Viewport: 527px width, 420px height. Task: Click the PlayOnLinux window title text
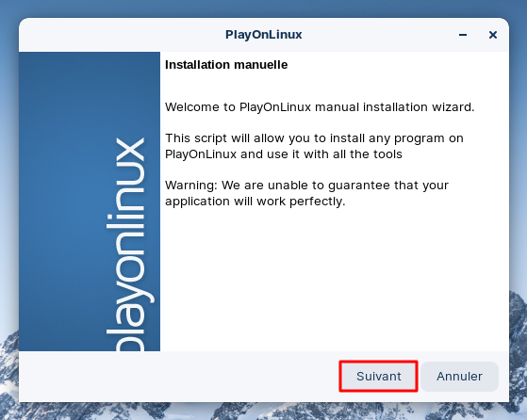coord(264,35)
